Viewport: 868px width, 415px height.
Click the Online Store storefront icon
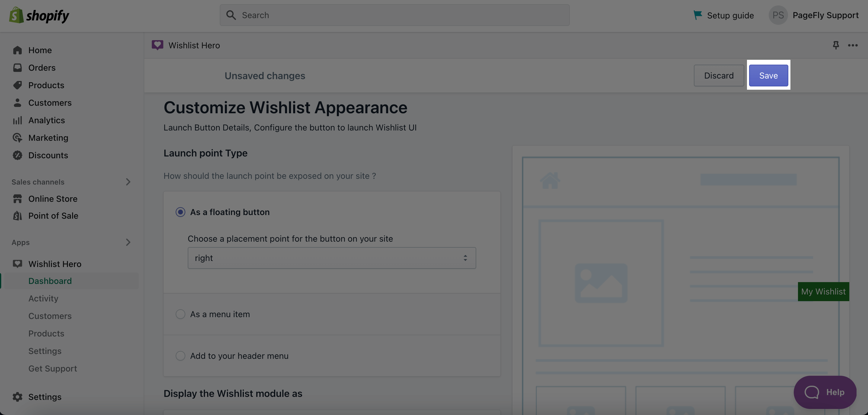coord(18,199)
